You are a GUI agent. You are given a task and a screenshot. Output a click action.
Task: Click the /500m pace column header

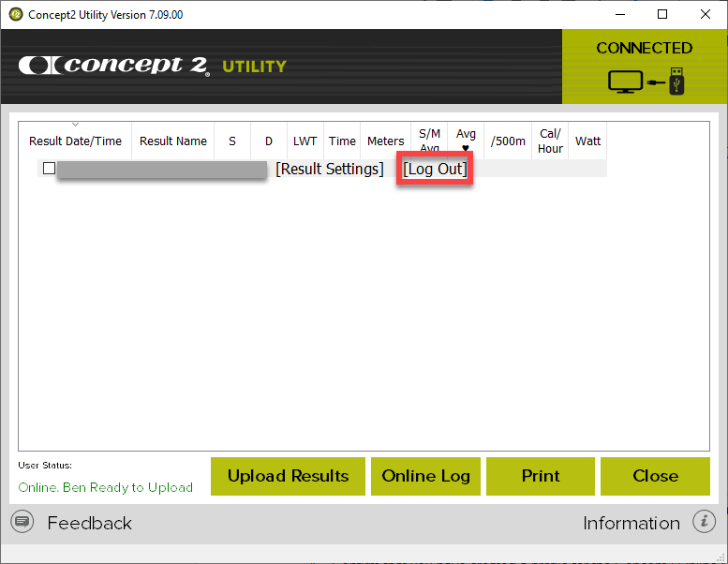tap(507, 141)
